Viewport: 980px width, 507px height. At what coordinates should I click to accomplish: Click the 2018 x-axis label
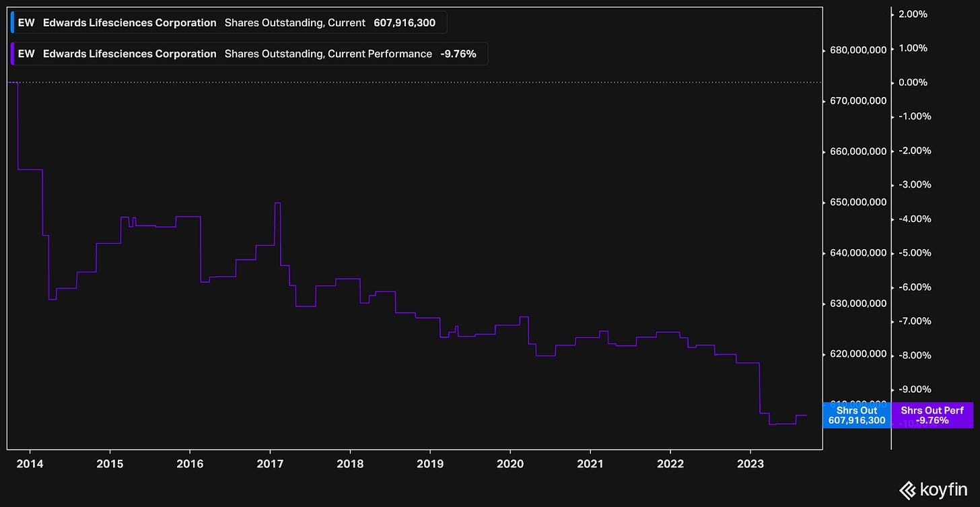coord(350,464)
